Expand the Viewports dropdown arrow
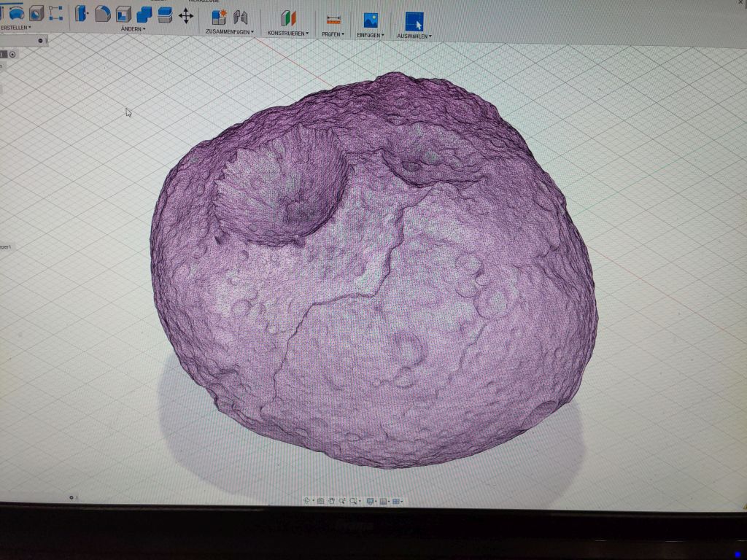This screenshot has height=560, width=747. pos(402,502)
